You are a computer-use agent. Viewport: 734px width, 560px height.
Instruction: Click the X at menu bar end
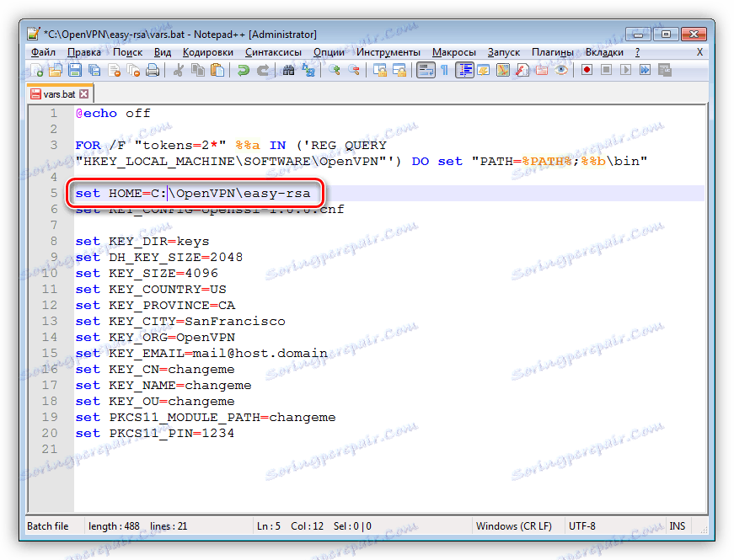(699, 52)
